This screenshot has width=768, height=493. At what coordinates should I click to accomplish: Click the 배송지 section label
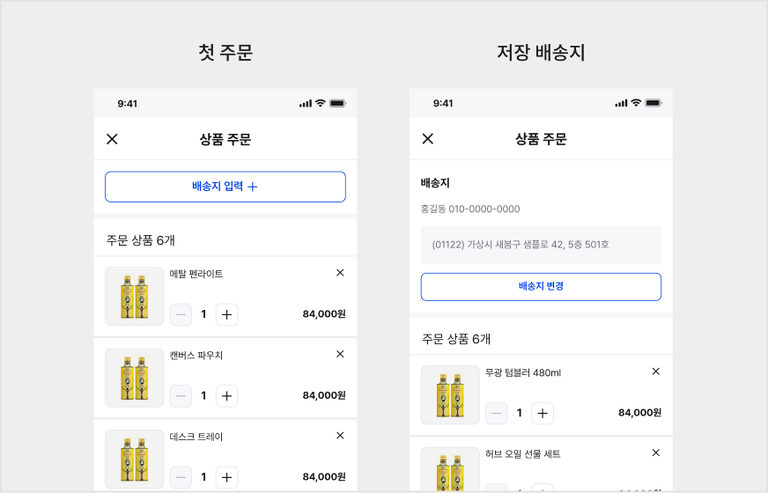click(435, 183)
